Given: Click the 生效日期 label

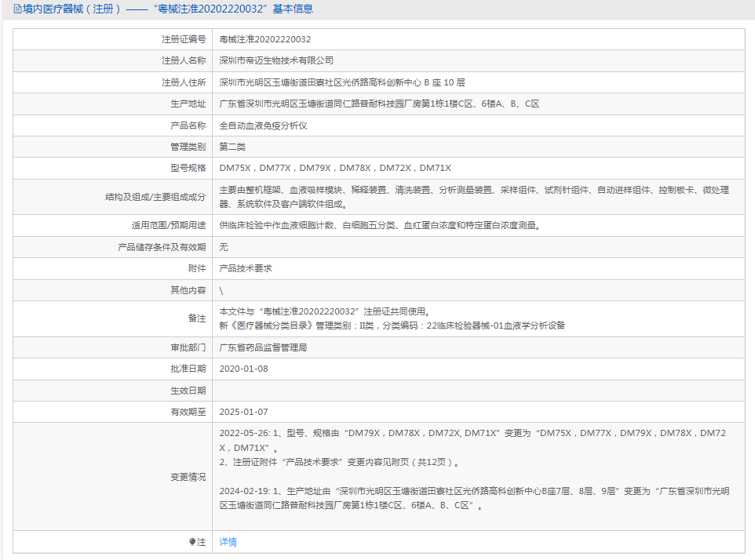Looking at the screenshot, I should pyautogui.click(x=188, y=391).
